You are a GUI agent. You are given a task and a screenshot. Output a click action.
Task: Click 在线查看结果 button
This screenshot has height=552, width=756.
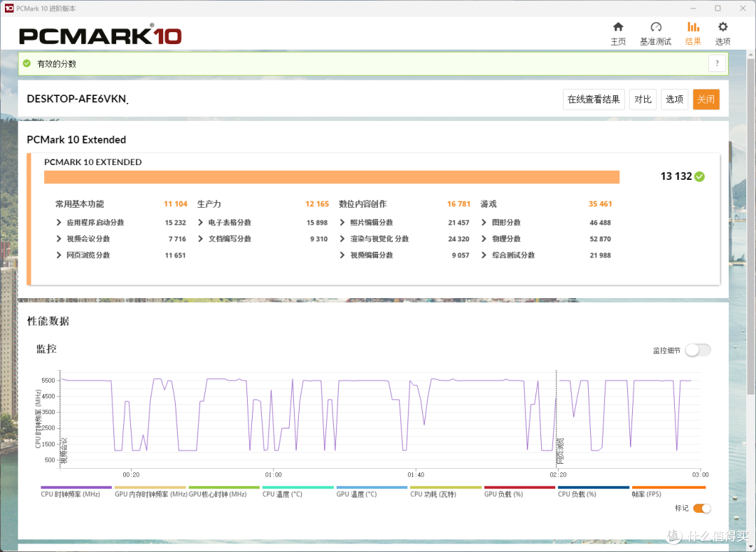[x=594, y=99]
